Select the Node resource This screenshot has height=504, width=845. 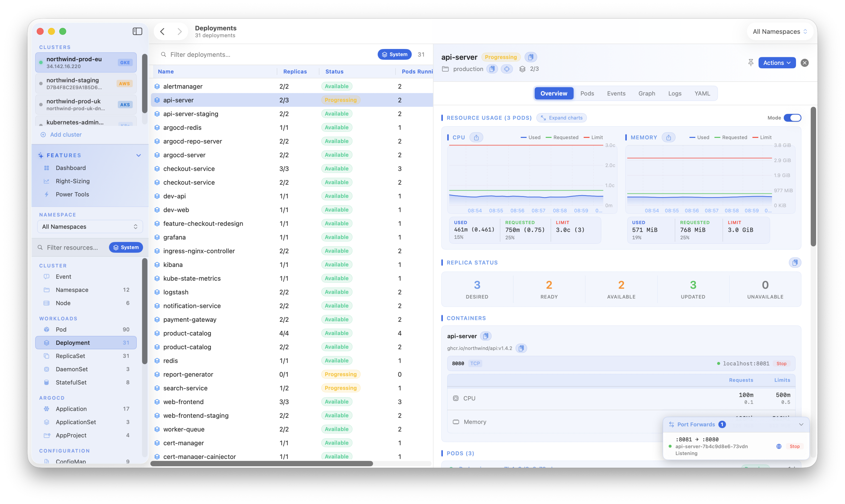point(86,303)
